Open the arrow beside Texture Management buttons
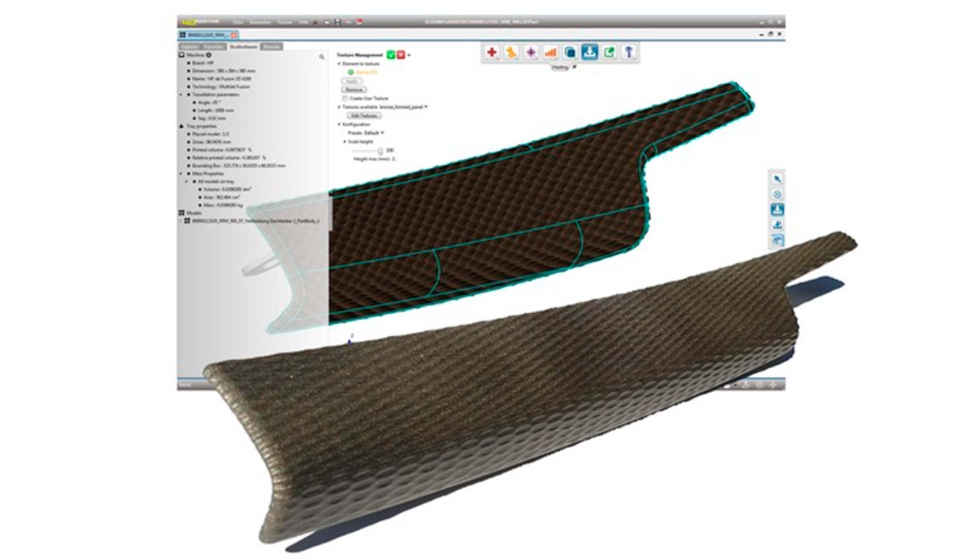Image resolution: width=980 pixels, height=560 pixels. pos(409,55)
